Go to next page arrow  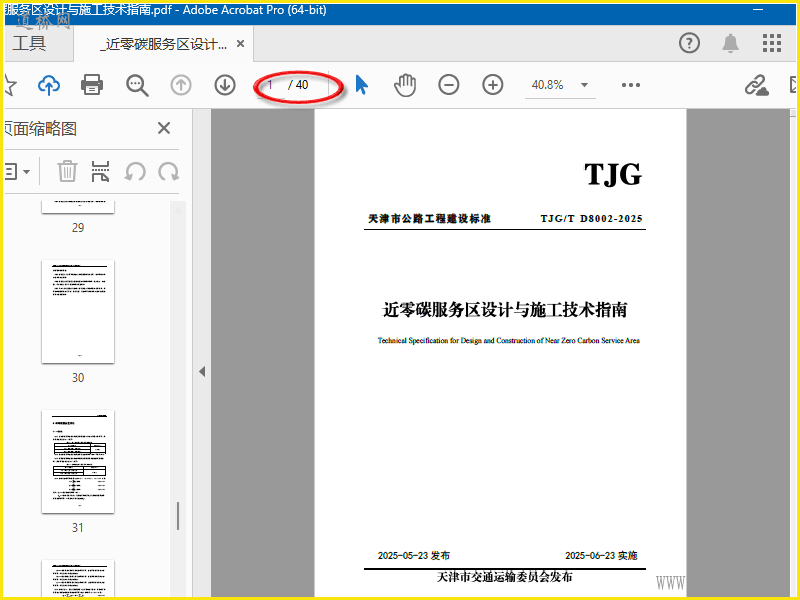coord(224,85)
